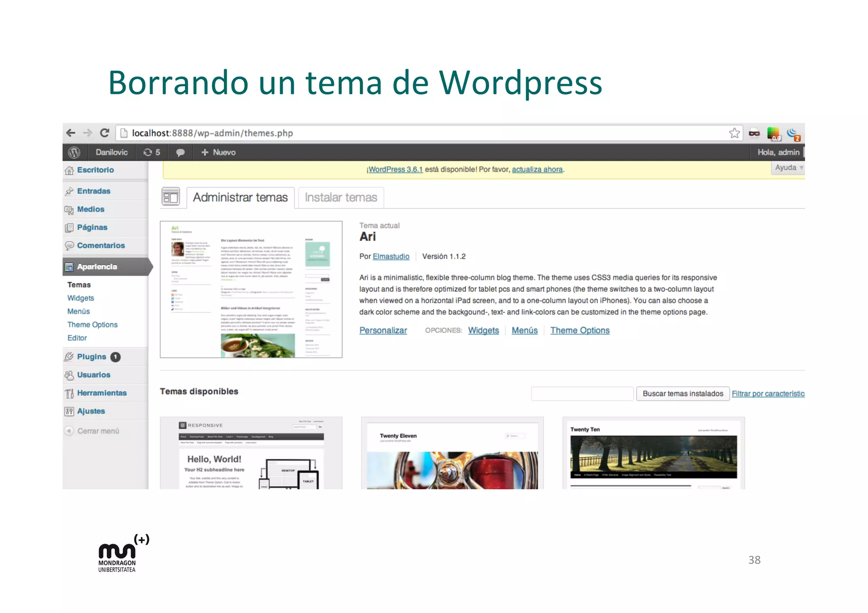
Task: Open Páginas in the sidebar
Action: pos(92,227)
